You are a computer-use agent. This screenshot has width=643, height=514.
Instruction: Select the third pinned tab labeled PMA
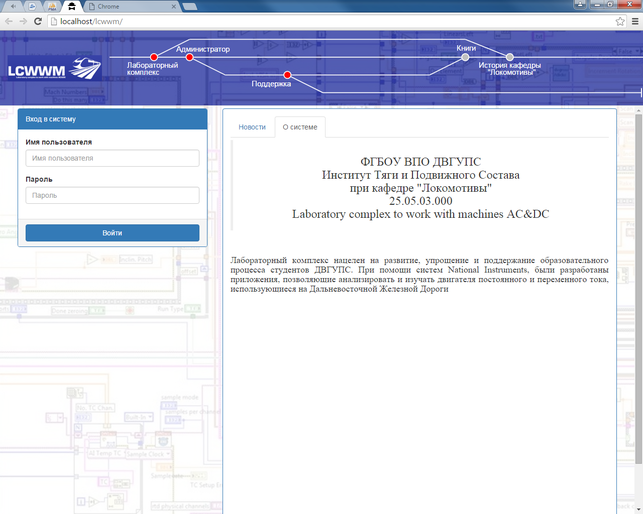pos(52,6)
